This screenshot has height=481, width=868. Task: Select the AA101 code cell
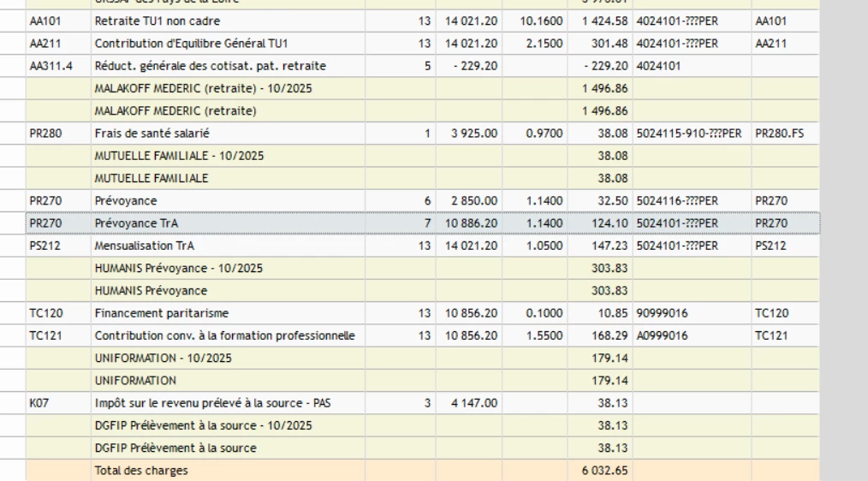(58, 21)
